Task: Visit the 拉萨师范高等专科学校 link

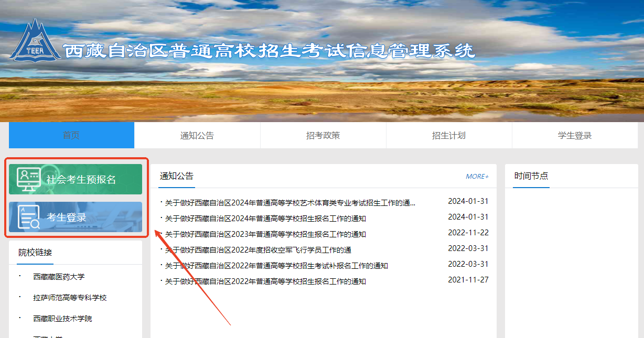Action: (70, 298)
